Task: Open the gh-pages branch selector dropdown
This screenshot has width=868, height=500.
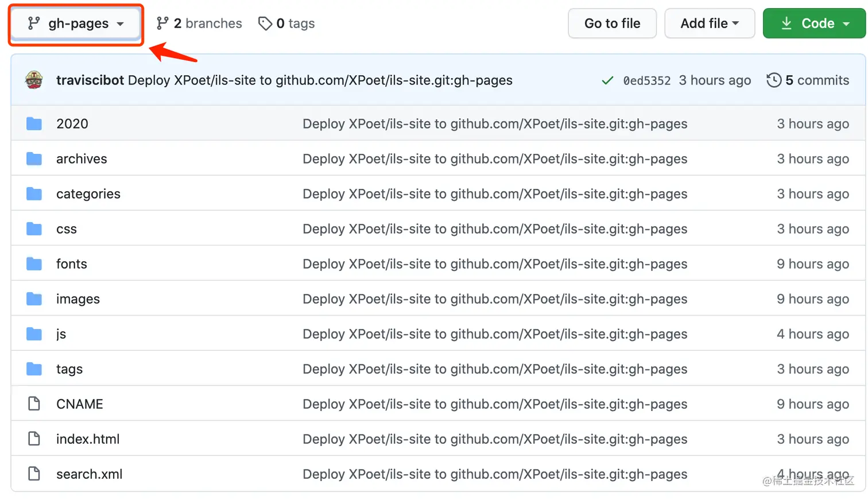Action: [x=76, y=24]
